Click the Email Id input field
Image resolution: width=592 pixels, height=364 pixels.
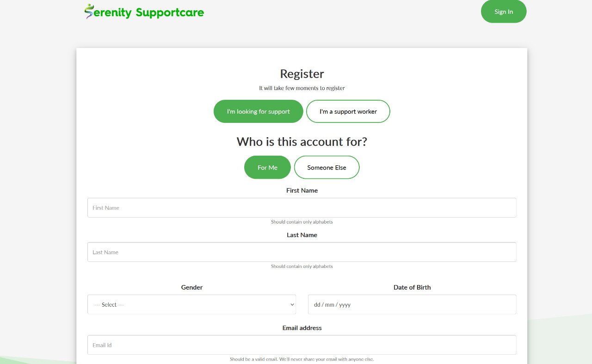pyautogui.click(x=302, y=345)
